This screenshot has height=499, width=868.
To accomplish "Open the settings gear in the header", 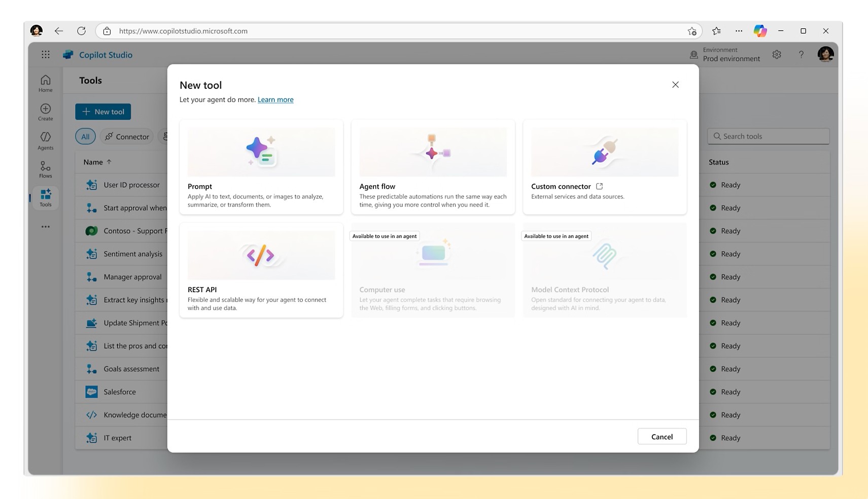I will (x=776, y=55).
